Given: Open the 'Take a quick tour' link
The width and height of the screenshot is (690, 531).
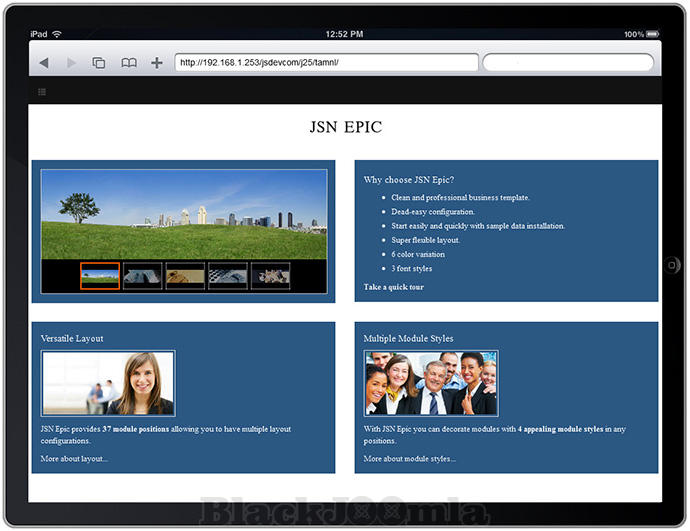Looking at the screenshot, I should [394, 287].
